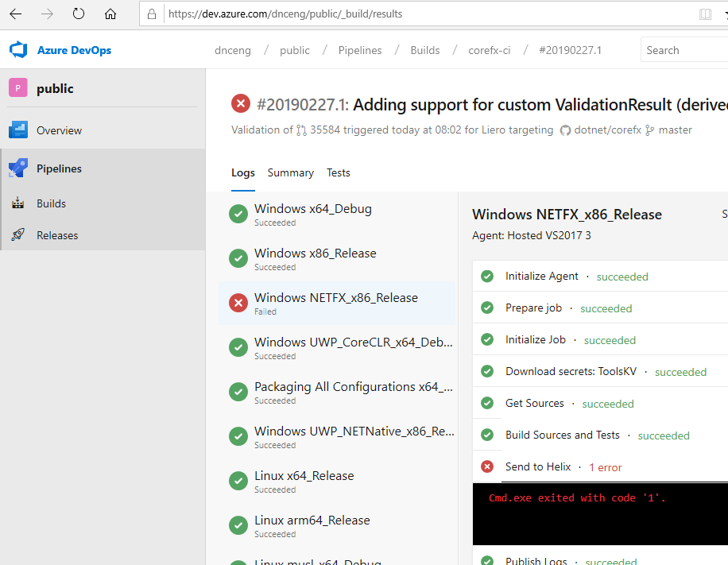
Task: Go to public breadcrumb
Action: [x=294, y=50]
